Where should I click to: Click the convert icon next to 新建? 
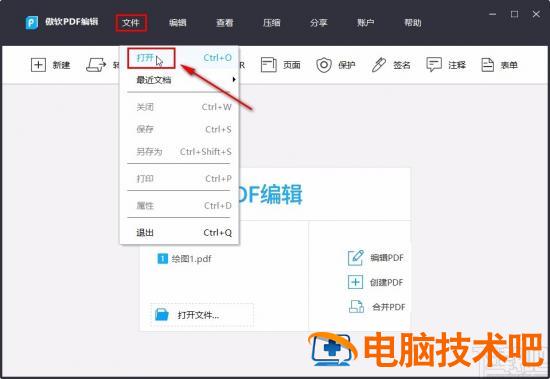[x=96, y=65]
